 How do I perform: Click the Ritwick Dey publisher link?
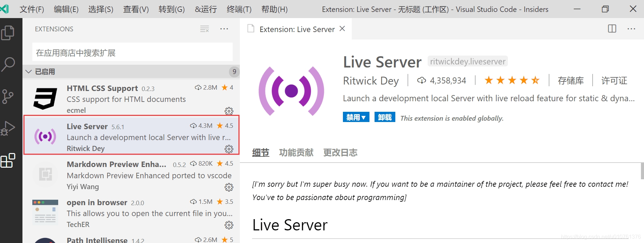tap(371, 81)
